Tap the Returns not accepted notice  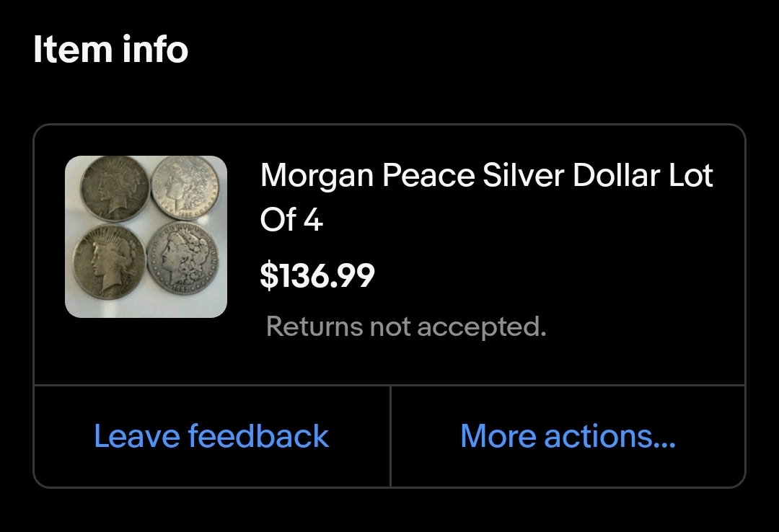406,327
